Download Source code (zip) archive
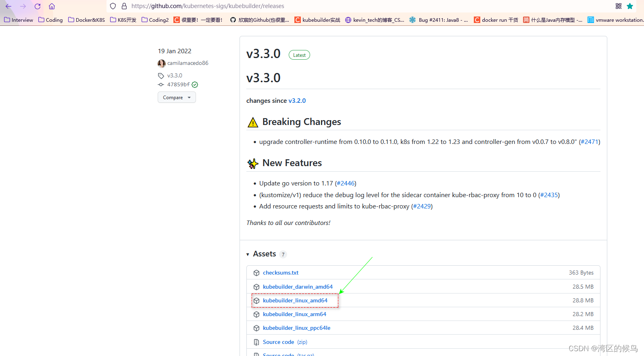The height and width of the screenshot is (356, 644). 285,342
